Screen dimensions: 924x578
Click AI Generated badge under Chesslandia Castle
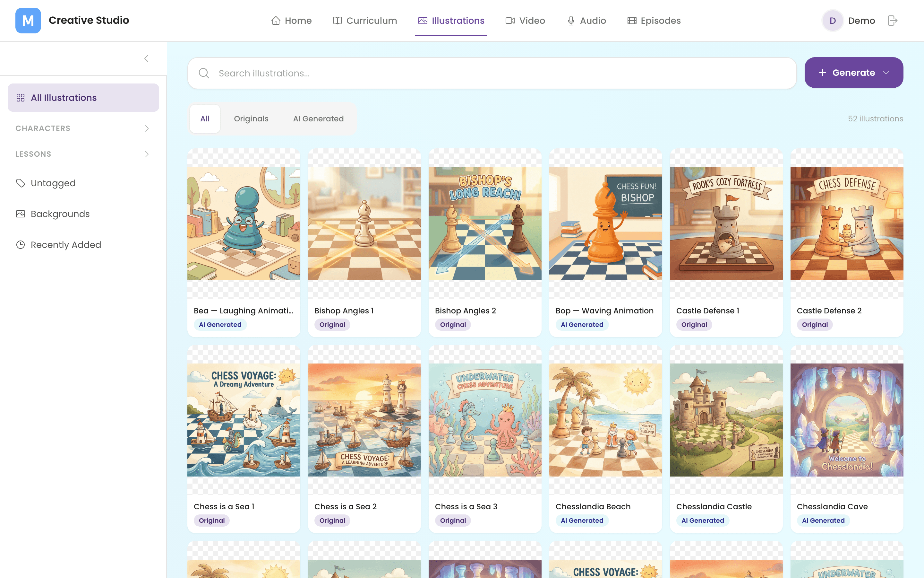tap(703, 520)
